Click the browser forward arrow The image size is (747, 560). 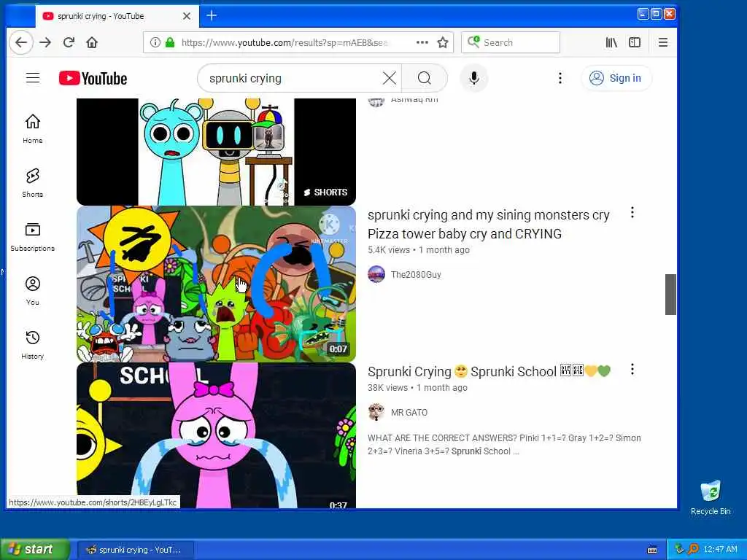(45, 42)
